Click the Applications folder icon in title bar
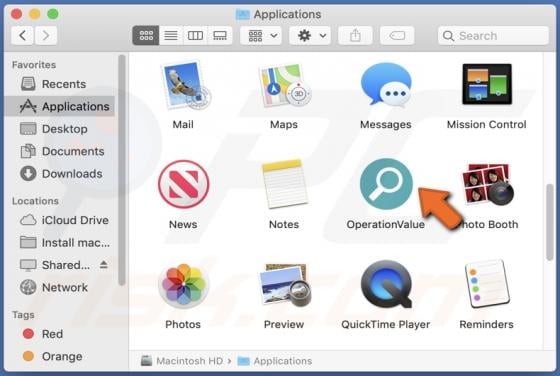Image resolution: width=560 pixels, height=376 pixels. pos(243,14)
